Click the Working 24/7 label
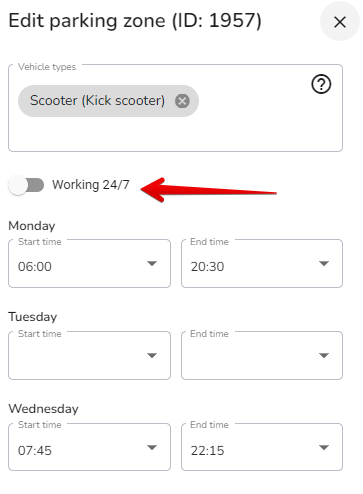 (91, 185)
